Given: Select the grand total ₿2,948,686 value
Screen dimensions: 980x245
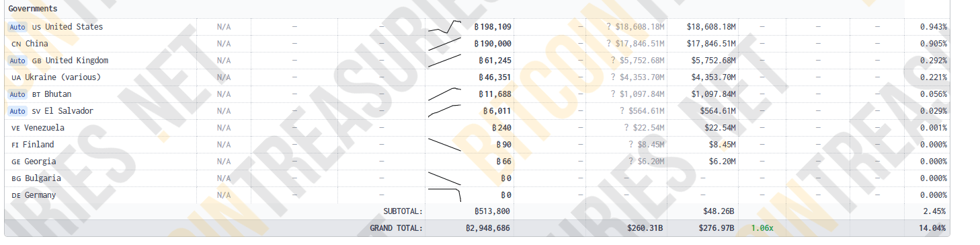Looking at the screenshot, I should pos(488,228).
